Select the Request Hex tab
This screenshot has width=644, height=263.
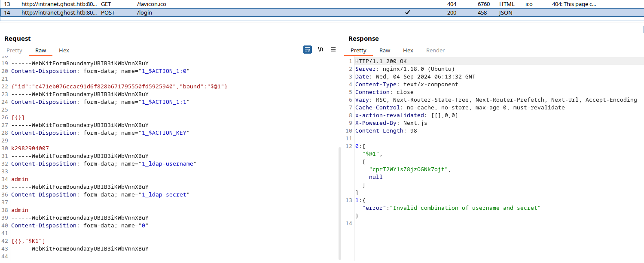click(x=64, y=50)
